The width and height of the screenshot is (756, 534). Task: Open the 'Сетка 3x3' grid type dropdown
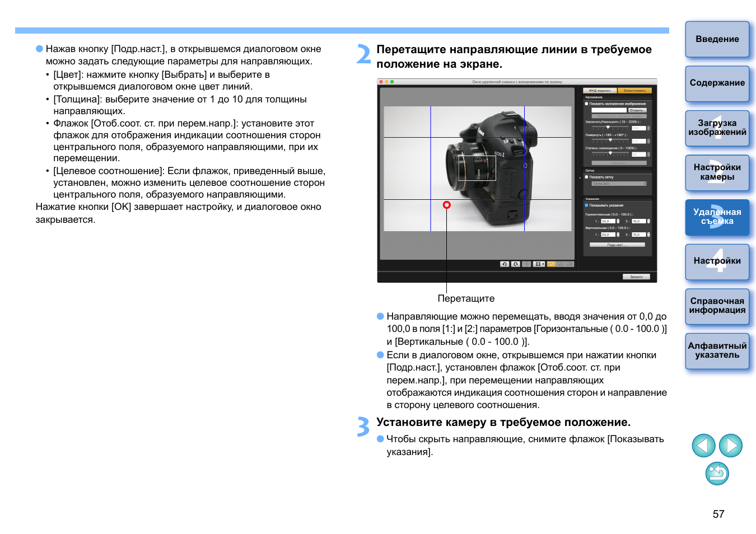619,184
